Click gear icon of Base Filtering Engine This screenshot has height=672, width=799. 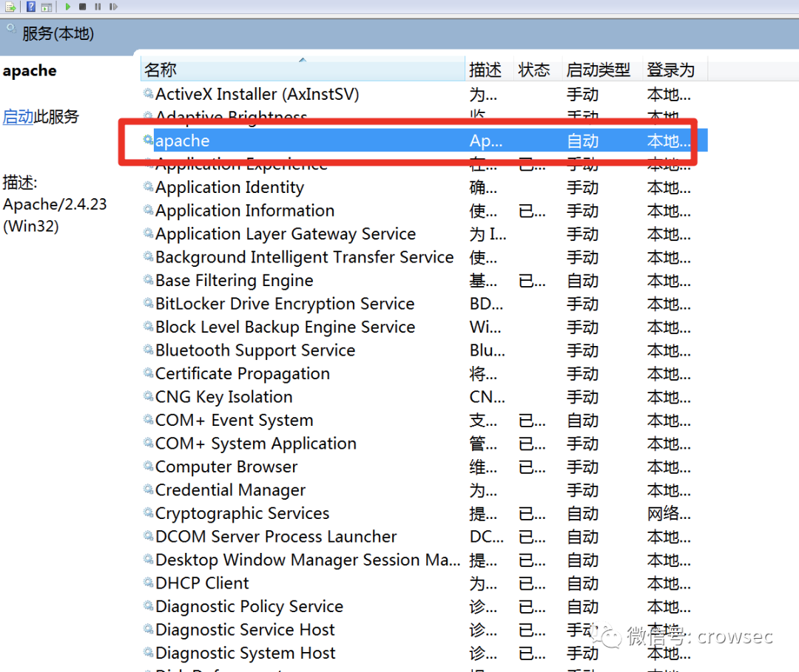148,279
